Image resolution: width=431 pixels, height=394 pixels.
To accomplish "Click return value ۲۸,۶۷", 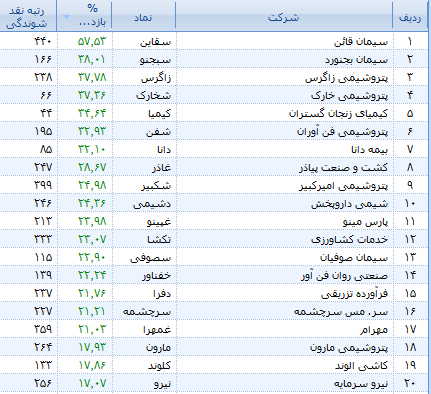I will (92, 168).
